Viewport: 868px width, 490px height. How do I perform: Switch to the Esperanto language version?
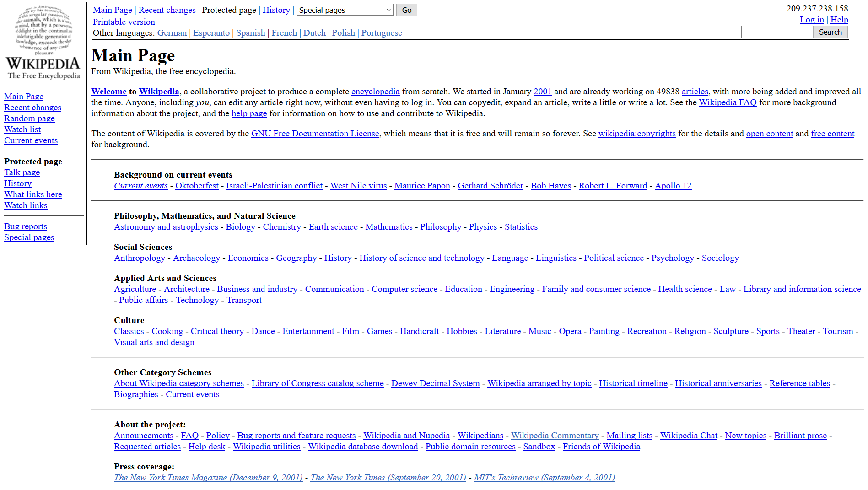211,33
